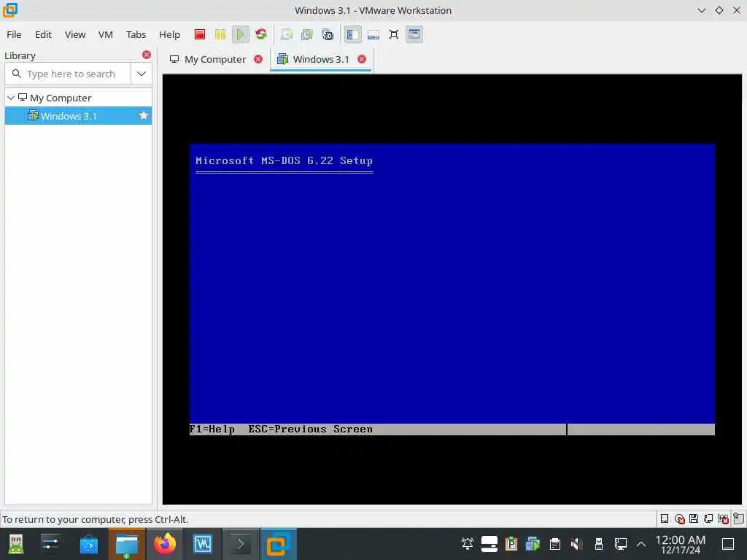Screen dimensions: 747x560
Task: Open the system monitor taskbar app
Action: 203,544
